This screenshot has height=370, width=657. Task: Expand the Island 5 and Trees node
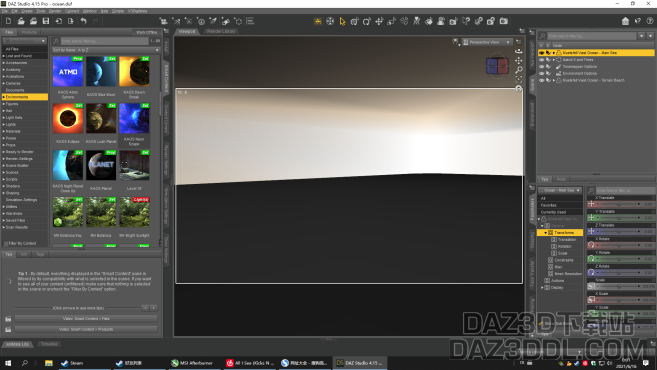(x=554, y=60)
